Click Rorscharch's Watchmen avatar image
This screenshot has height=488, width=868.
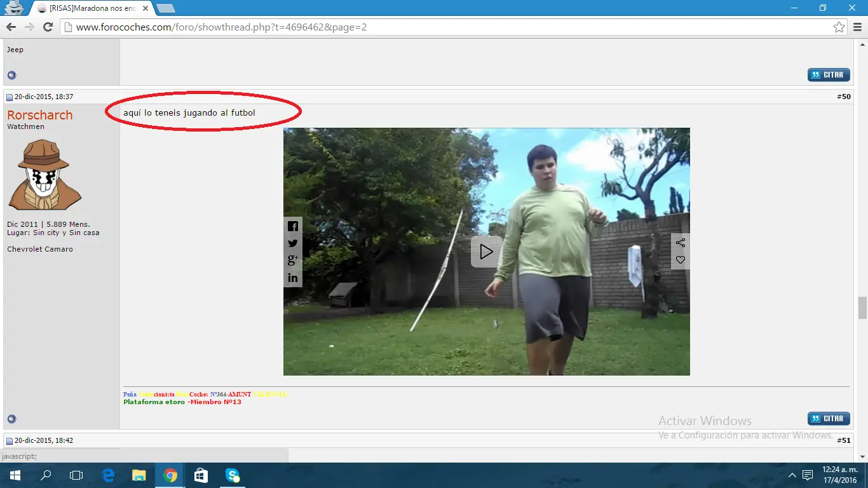(x=44, y=174)
